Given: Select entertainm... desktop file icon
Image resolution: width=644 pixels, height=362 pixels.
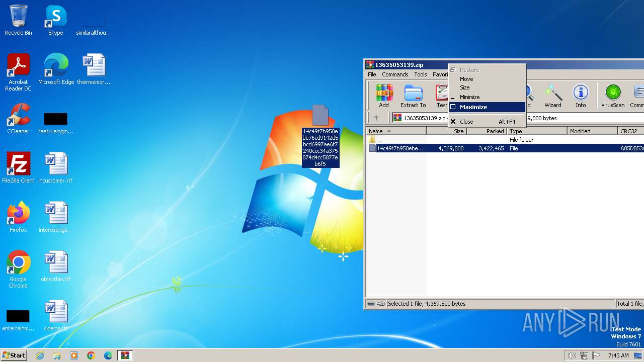Looking at the screenshot, I should coord(18,320).
